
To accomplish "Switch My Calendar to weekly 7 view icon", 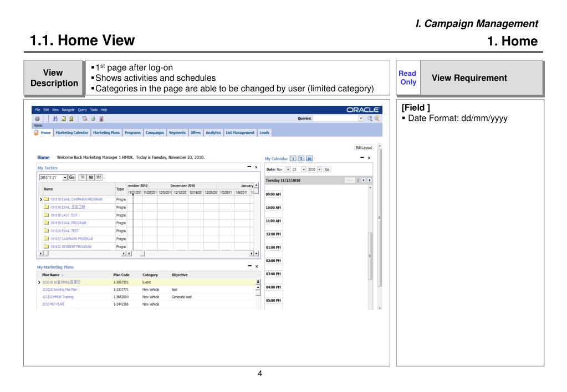I will [301, 158].
